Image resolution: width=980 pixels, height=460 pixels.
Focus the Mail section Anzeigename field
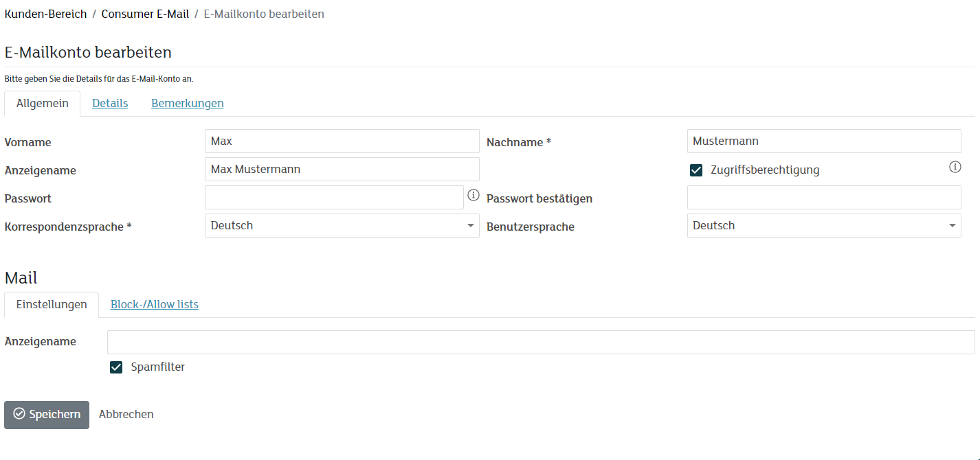point(541,342)
